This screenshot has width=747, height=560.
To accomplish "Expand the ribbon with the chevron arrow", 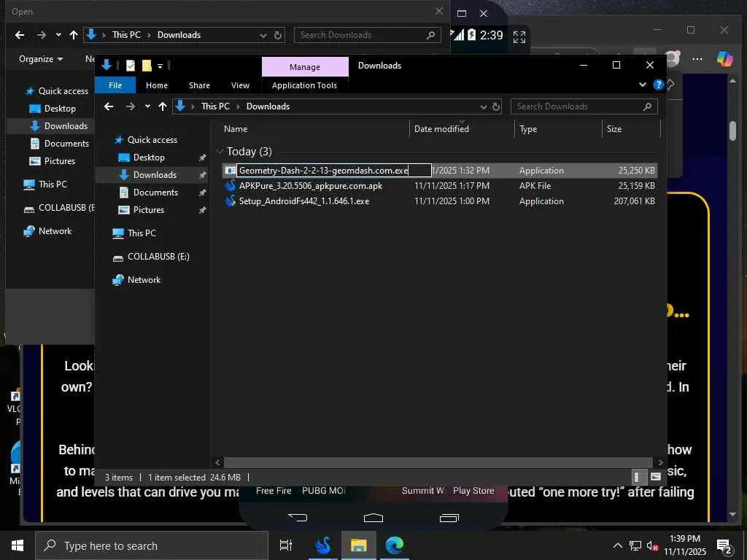I will [642, 85].
